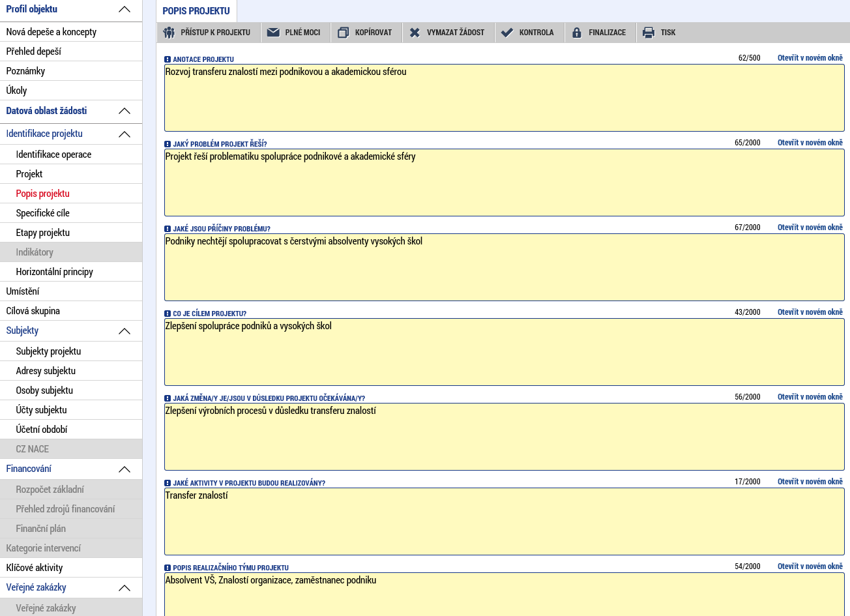The height and width of the screenshot is (616, 850).
Task: Open Popis realizačního týmu in new window
Action: [810, 566]
